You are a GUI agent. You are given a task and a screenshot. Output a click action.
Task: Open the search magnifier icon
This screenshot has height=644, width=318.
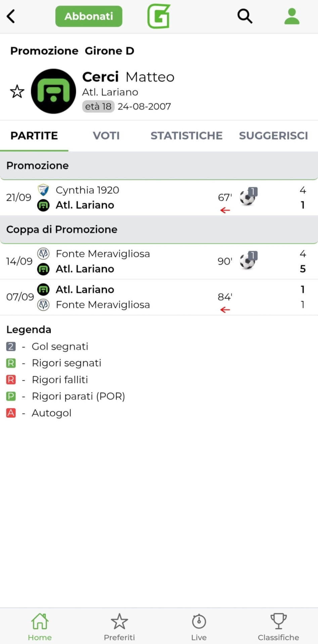point(245,16)
